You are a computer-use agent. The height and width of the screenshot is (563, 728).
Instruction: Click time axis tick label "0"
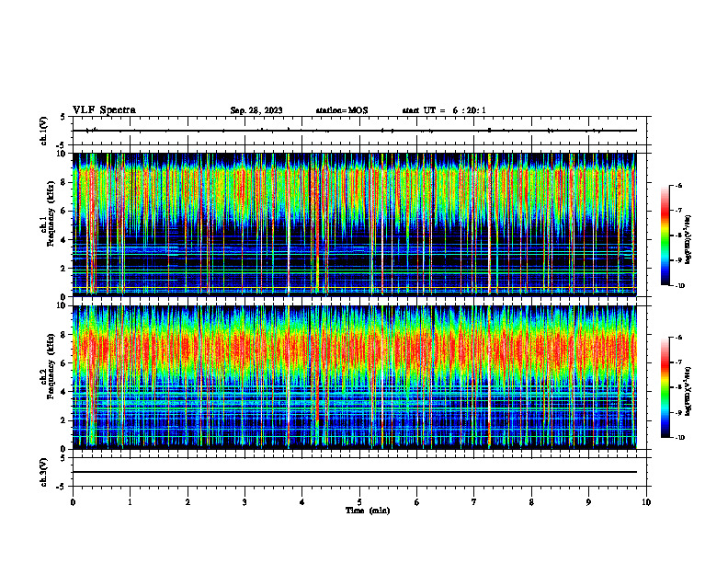(x=73, y=502)
